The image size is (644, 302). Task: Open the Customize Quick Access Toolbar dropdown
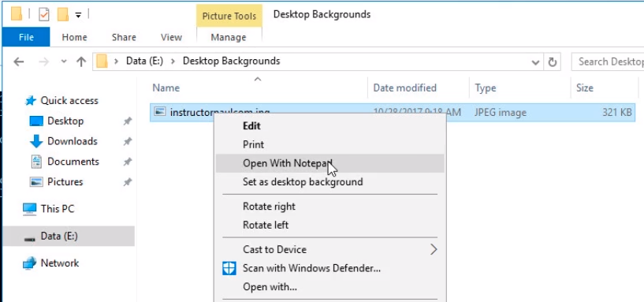tap(78, 16)
